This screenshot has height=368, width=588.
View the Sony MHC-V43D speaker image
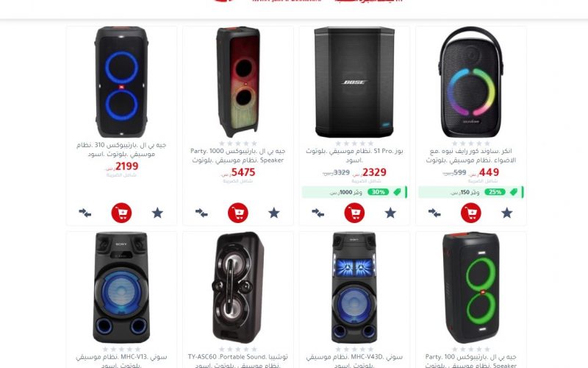pos(354,287)
